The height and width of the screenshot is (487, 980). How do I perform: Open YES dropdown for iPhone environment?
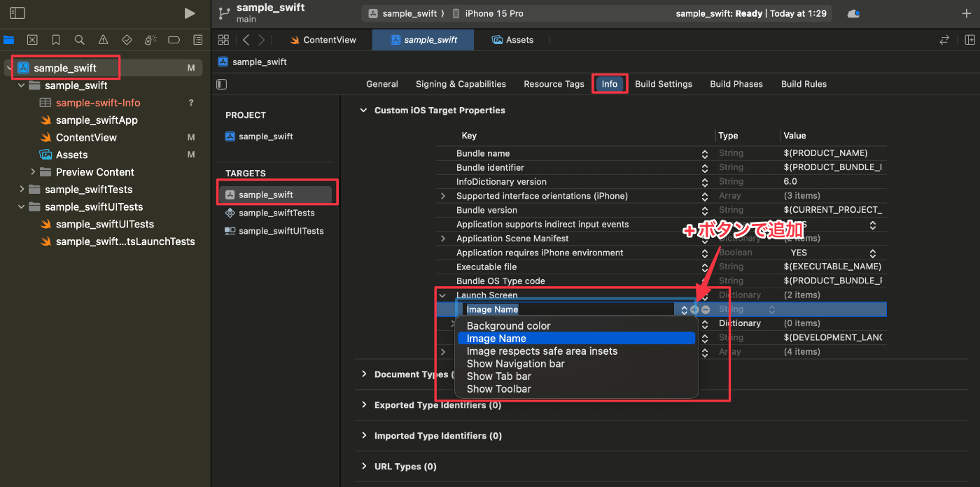(873, 253)
